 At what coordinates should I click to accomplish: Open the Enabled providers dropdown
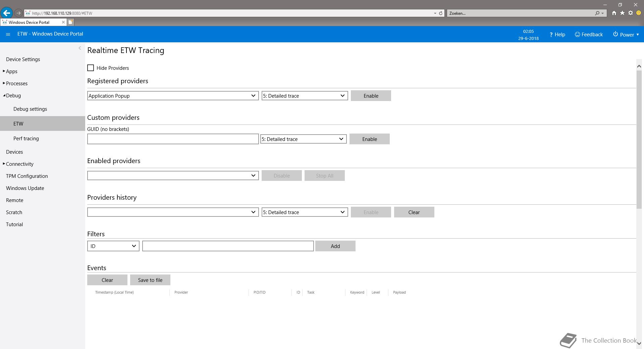click(173, 176)
